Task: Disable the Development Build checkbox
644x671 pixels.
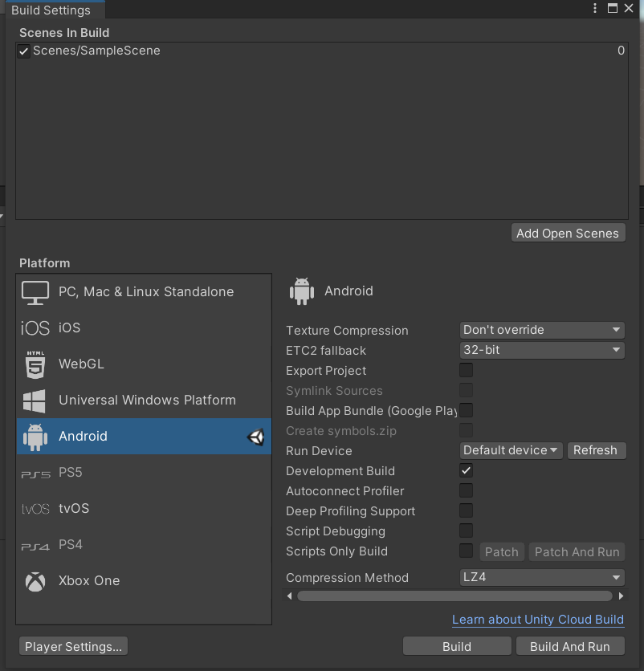Action: click(x=466, y=470)
